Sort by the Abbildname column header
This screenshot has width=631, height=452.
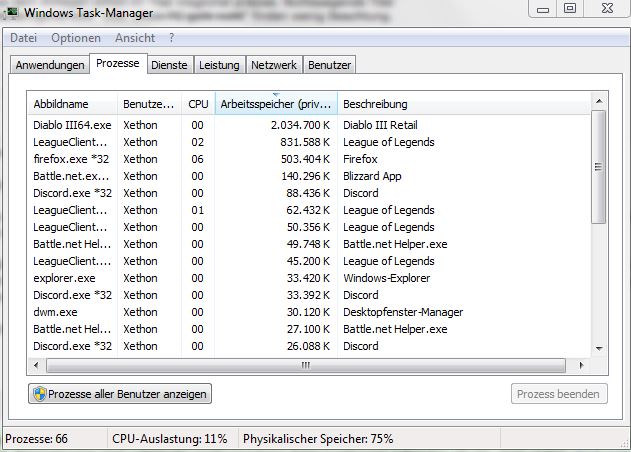(72, 104)
